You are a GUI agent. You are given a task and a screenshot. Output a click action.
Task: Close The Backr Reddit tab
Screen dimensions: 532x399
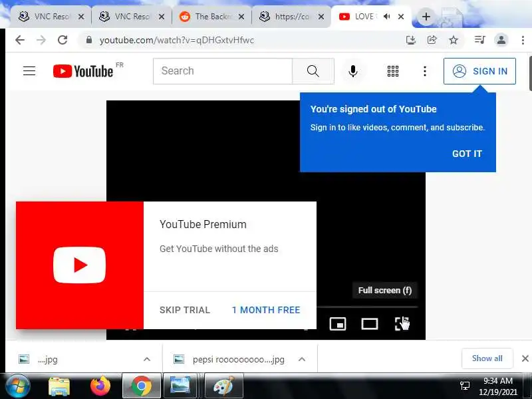coord(241,16)
